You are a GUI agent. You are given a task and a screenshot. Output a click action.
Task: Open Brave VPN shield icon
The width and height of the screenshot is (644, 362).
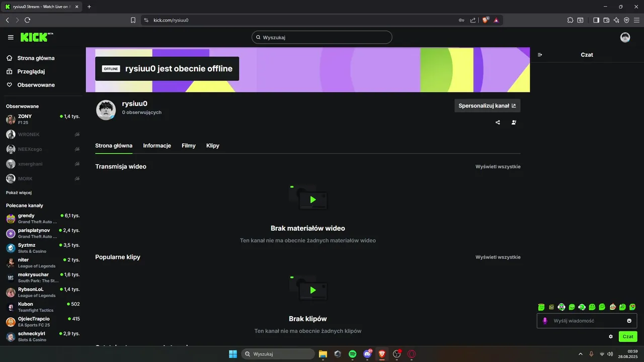point(626,20)
